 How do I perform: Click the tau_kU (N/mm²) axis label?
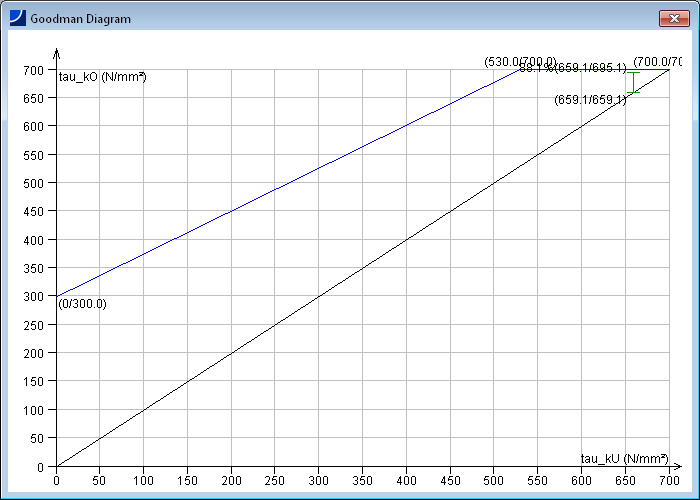tap(624, 459)
